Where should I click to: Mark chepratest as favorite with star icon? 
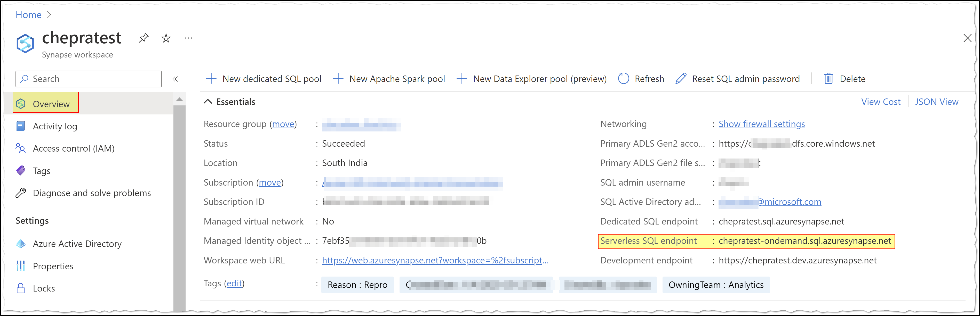[166, 38]
